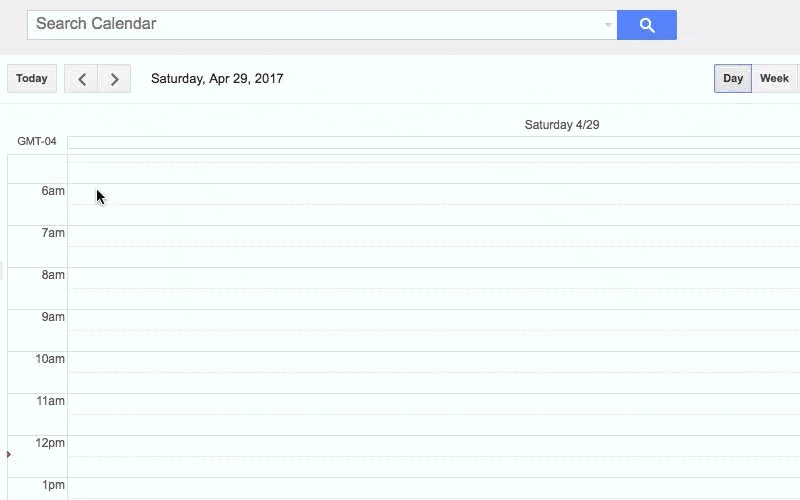Click the blue magnifier search button
The image size is (800, 500).
click(646, 25)
